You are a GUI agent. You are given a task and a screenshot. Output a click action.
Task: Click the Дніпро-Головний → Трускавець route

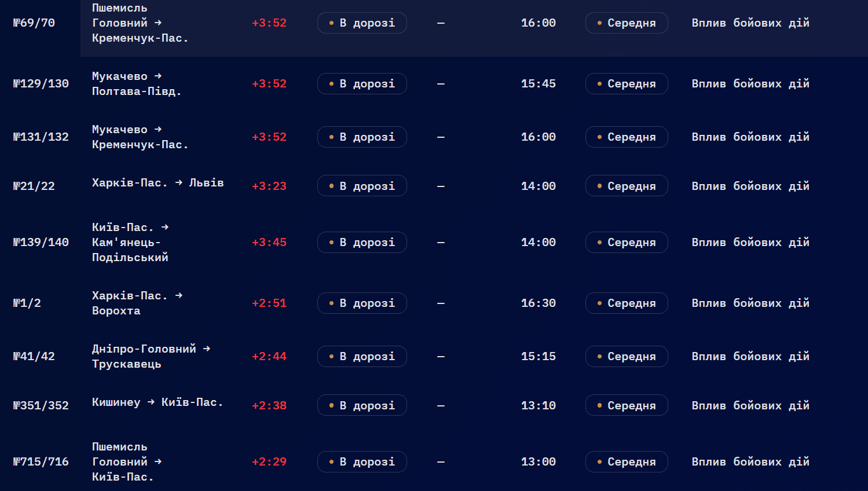click(151, 357)
